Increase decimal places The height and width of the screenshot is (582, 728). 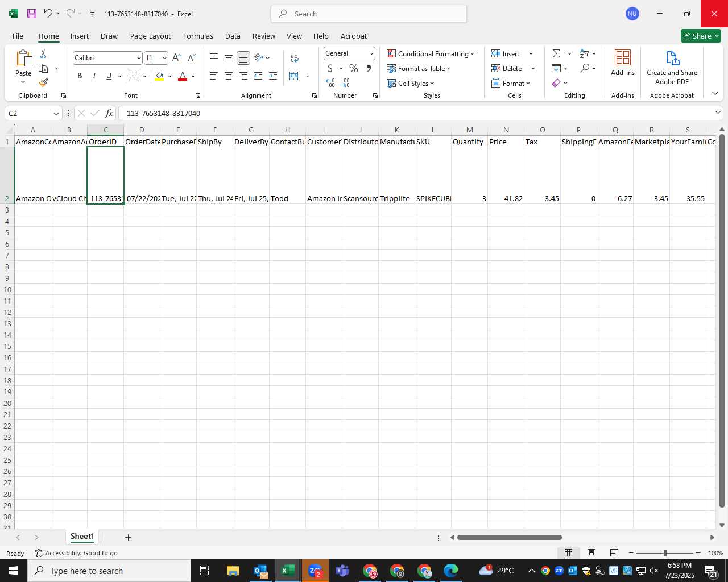330,83
